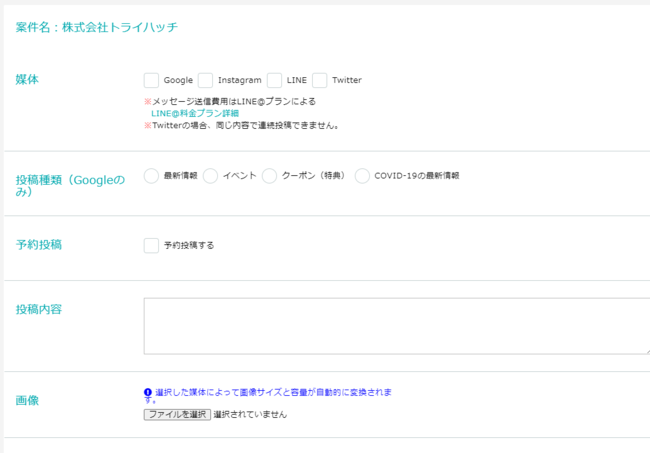Click the 投稿種類（Googleのみ） label
Image resolution: width=650 pixels, height=453 pixels.
tap(70, 186)
